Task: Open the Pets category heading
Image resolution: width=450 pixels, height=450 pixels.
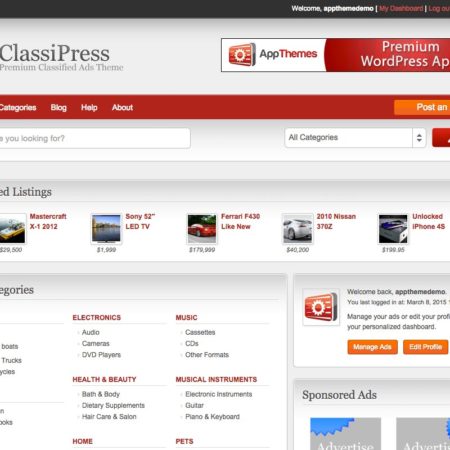Action: point(184,441)
